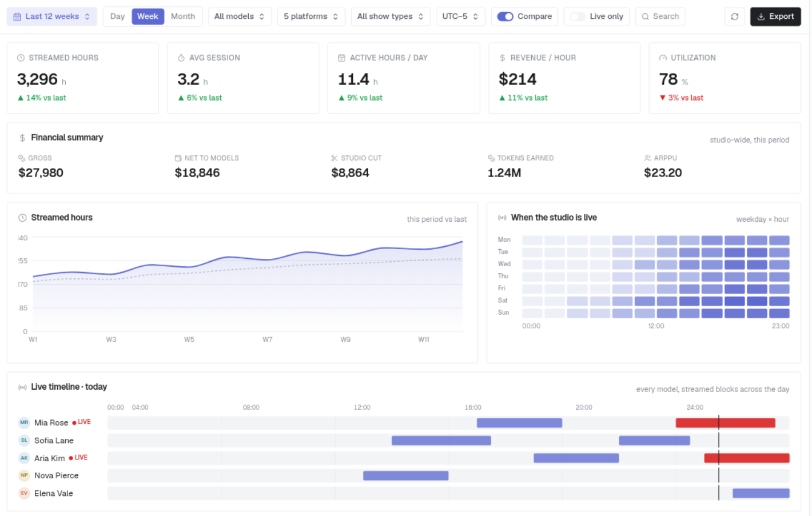This screenshot has height=516, width=812.
Task: Click the coins icon beside Gross
Action: click(x=22, y=158)
